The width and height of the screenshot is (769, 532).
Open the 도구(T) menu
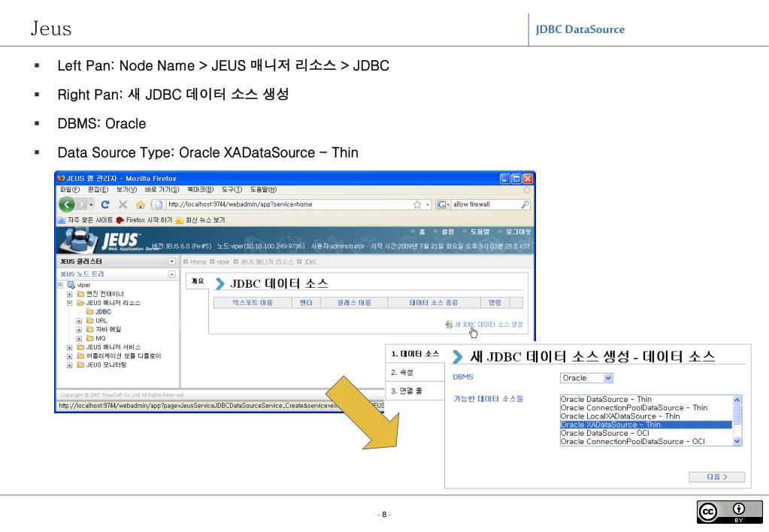[x=232, y=190]
